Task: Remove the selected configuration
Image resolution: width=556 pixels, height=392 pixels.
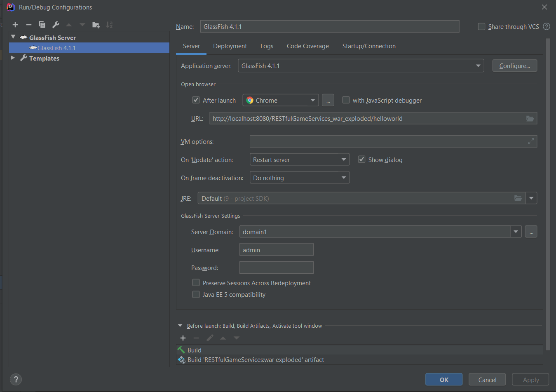Action: click(x=28, y=25)
